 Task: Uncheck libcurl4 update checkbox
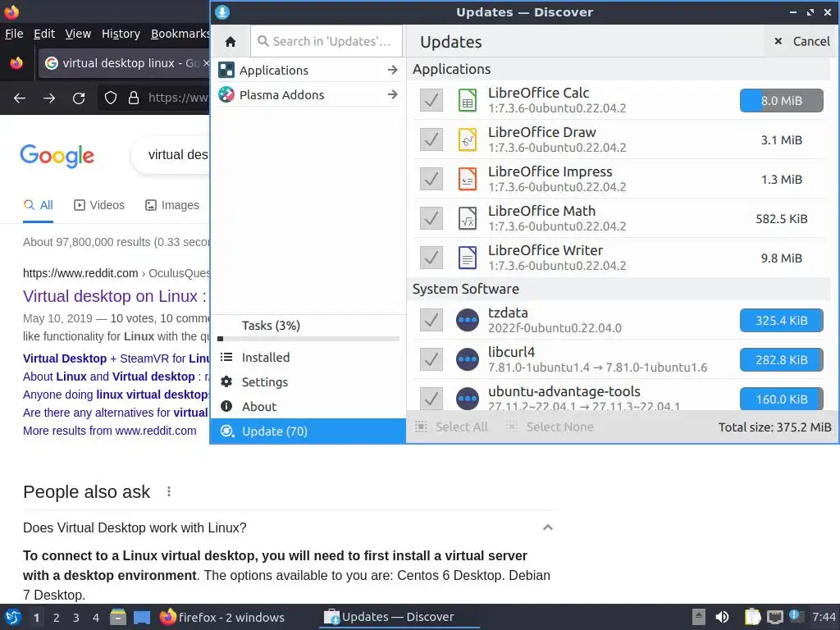(x=431, y=359)
